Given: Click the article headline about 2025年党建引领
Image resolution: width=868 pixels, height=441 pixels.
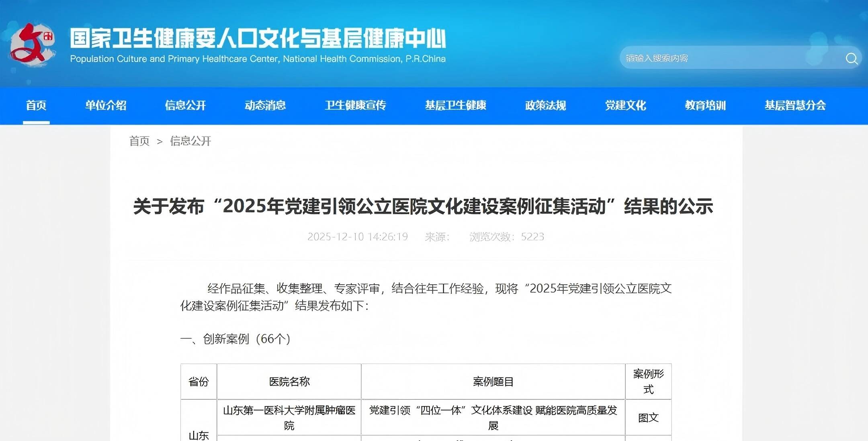Looking at the screenshot, I should pyautogui.click(x=423, y=206).
